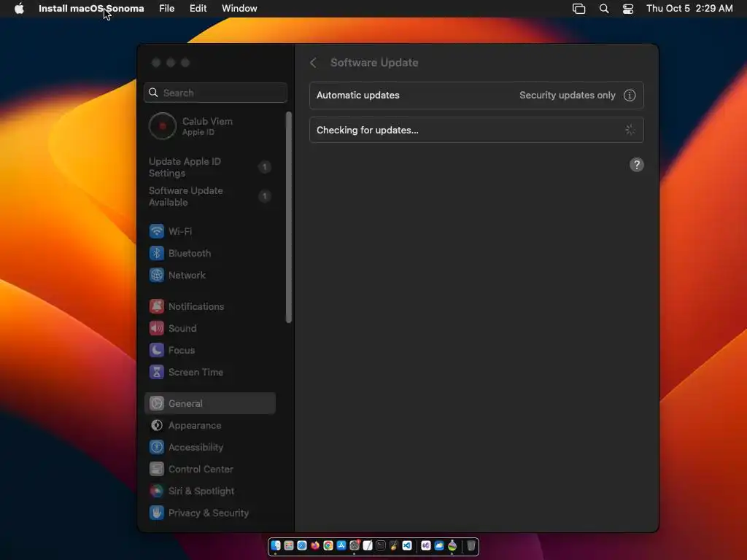The width and height of the screenshot is (747, 560).
Task: Click Stage Manager icon in menu bar
Action: pos(578,9)
